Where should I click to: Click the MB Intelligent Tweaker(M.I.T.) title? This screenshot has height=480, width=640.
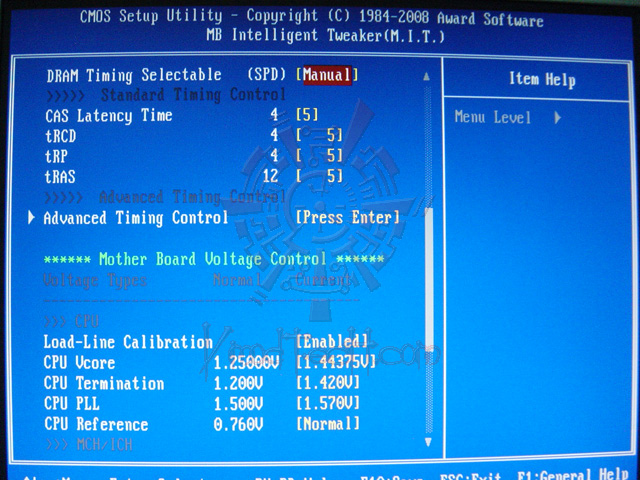click(325, 36)
